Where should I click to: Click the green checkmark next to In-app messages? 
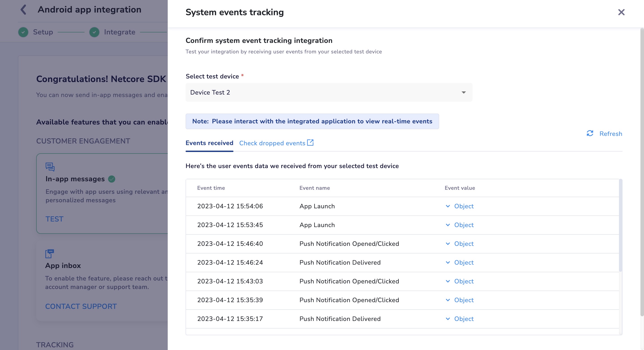pos(112,179)
